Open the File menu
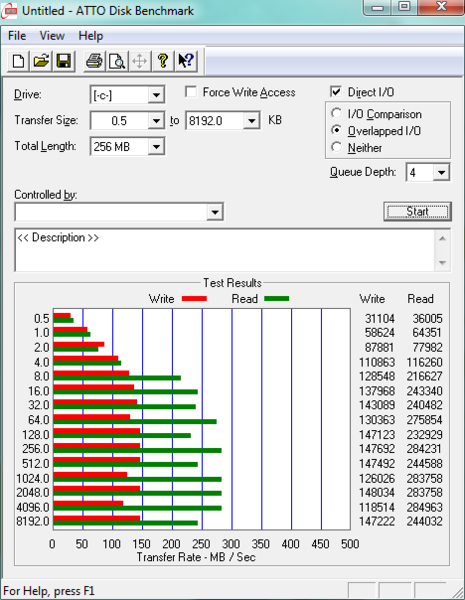The height and width of the screenshot is (600, 465). tap(17, 36)
